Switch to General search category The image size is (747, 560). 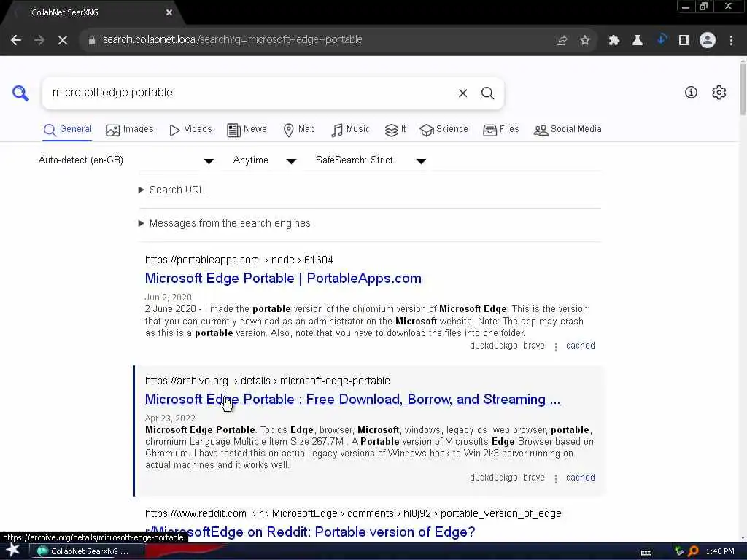67,130
